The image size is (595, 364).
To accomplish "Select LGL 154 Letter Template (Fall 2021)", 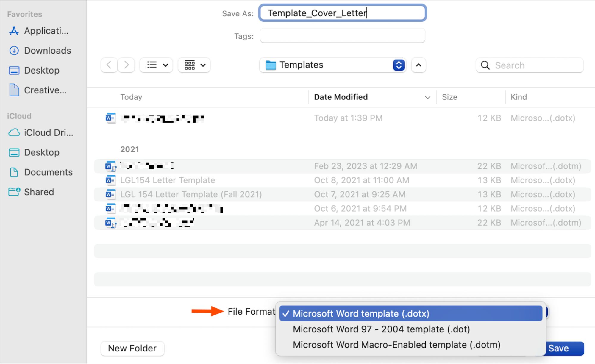I will coord(343,194).
